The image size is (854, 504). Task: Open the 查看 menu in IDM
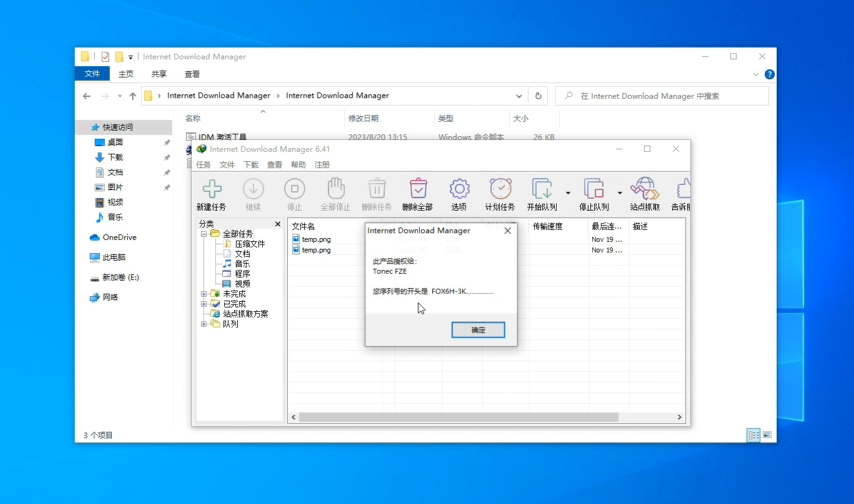[274, 165]
